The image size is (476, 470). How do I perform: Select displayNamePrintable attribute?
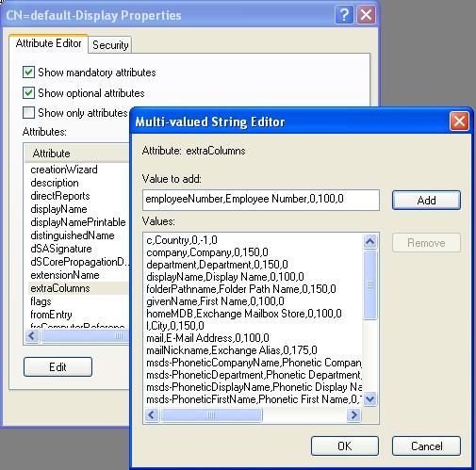[x=78, y=222]
